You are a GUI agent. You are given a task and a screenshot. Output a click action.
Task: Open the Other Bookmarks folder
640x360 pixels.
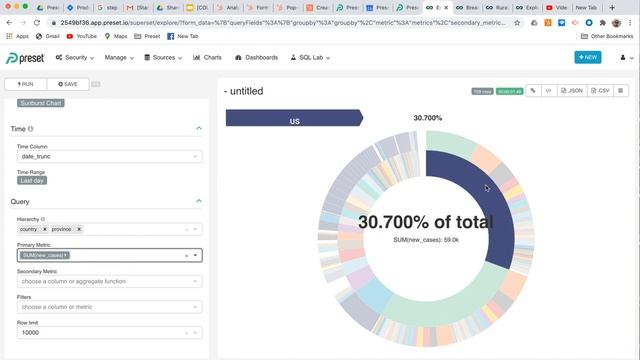[607, 36]
